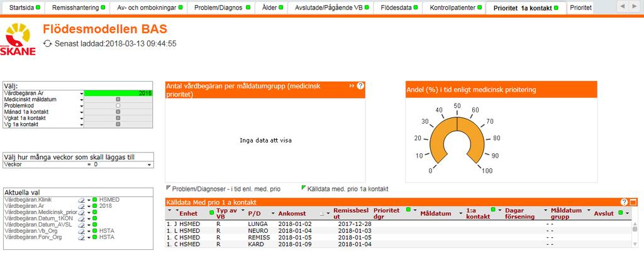Show Problem/Diagnoser - i tid enl. med. prio
644x253 pixels.
click(x=226, y=189)
